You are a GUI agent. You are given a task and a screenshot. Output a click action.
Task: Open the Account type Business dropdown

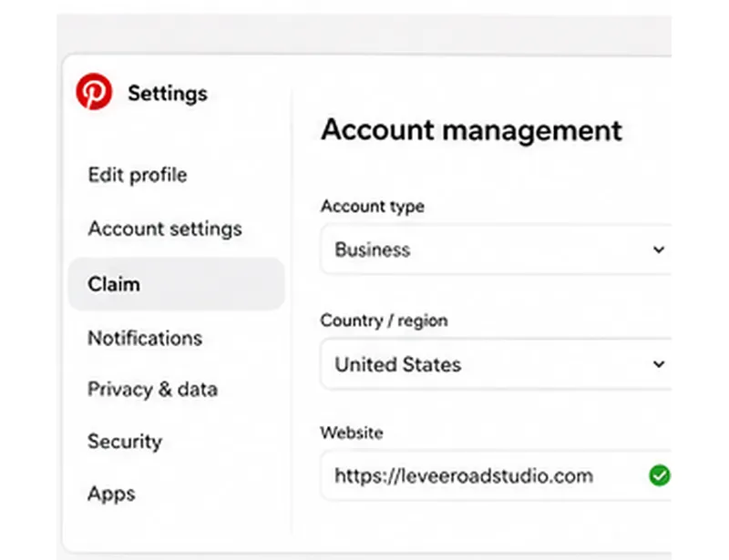496,249
